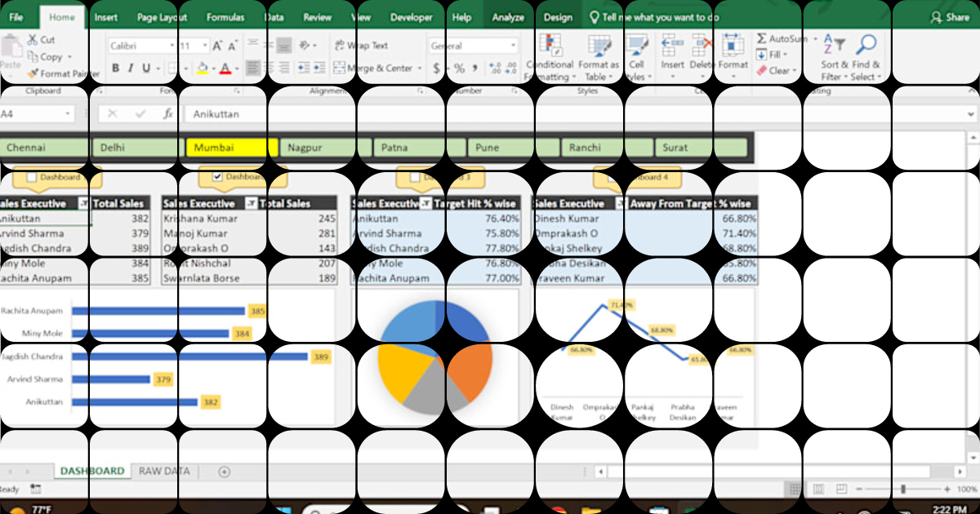The height and width of the screenshot is (514, 980).
Task: Open the Developer ribbon tab
Action: (x=412, y=17)
